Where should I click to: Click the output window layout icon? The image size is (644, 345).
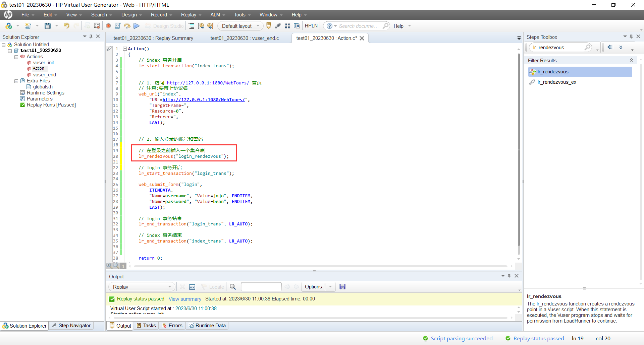pyautogui.click(x=192, y=287)
